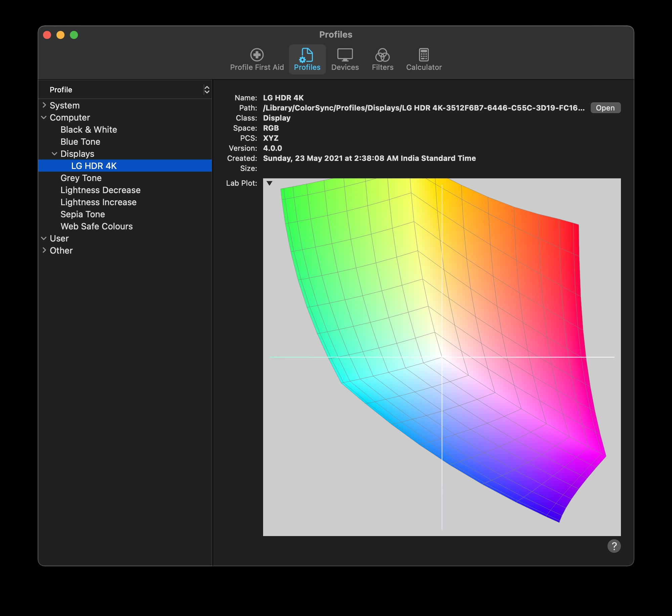Click the Profile column sort stepper
Viewport: 672px width, 616px height.
[207, 90]
